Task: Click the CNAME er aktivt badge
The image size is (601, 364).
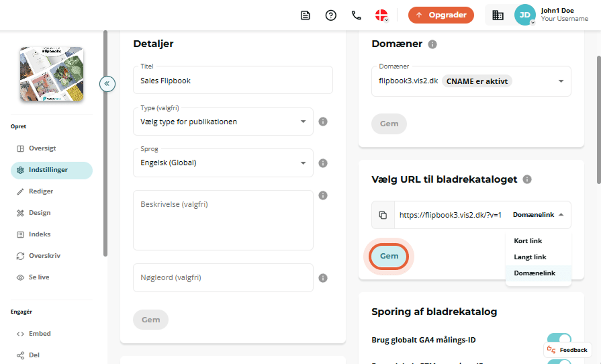Action: (x=477, y=81)
